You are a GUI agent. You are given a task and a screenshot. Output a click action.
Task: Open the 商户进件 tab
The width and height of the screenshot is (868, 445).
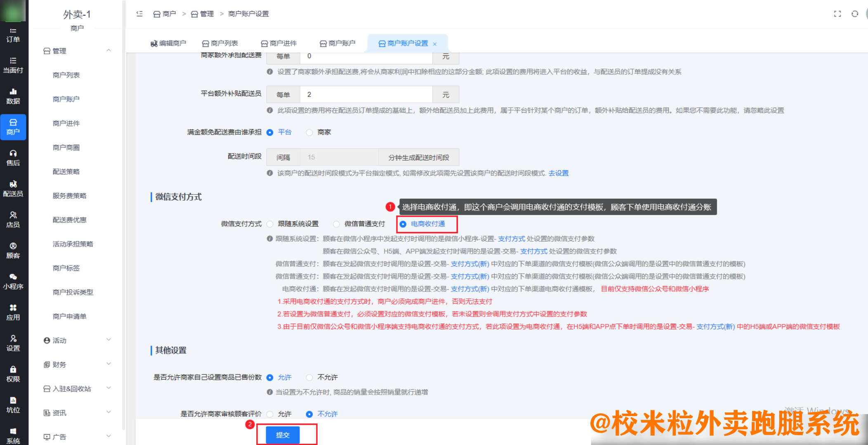279,43
